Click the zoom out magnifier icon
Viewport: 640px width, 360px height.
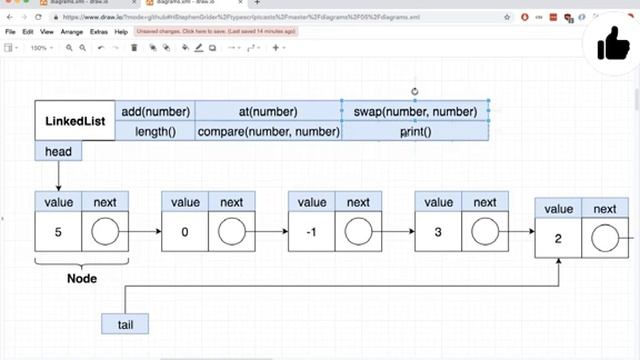(83, 48)
